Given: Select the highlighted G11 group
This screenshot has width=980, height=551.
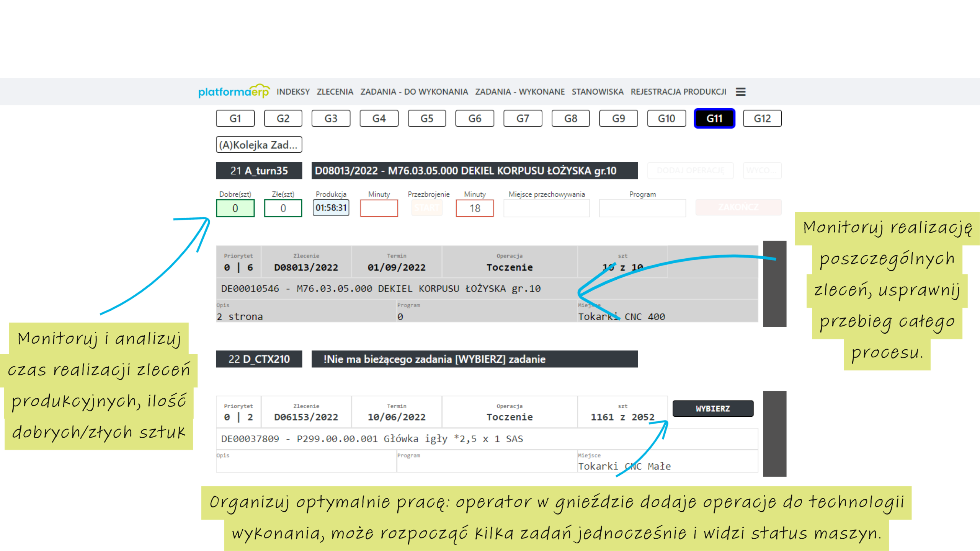Looking at the screenshot, I should click(714, 119).
